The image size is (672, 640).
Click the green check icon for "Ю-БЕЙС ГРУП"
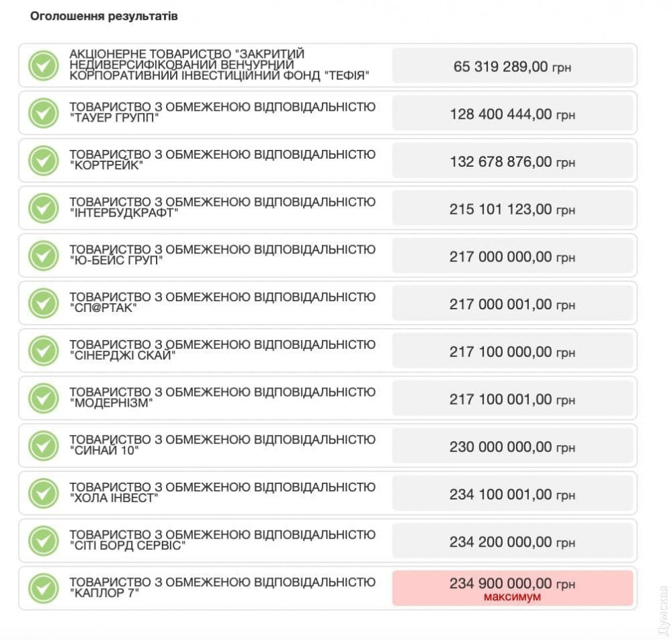pos(44,256)
